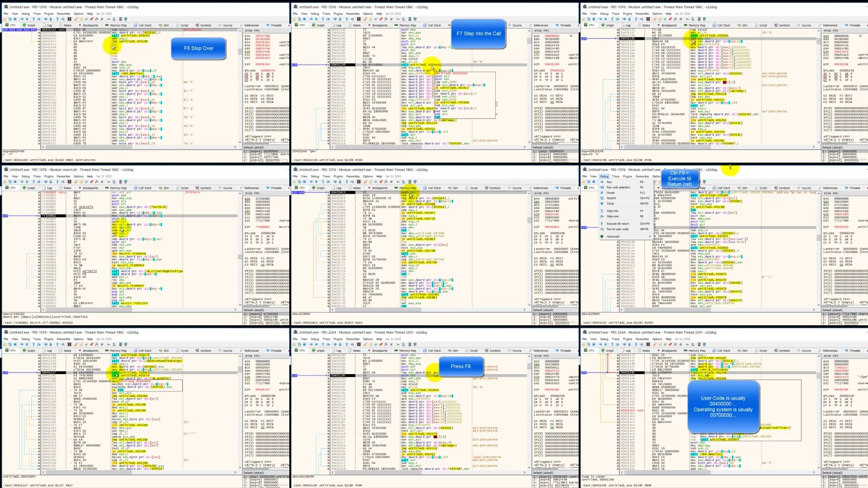The width and height of the screenshot is (868, 488).
Task: Click Calculator icon in Press F8 window toolbar
Action: point(410,344)
